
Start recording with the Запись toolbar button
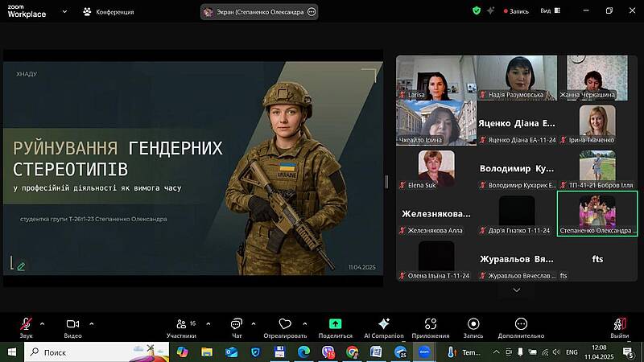coord(473,324)
